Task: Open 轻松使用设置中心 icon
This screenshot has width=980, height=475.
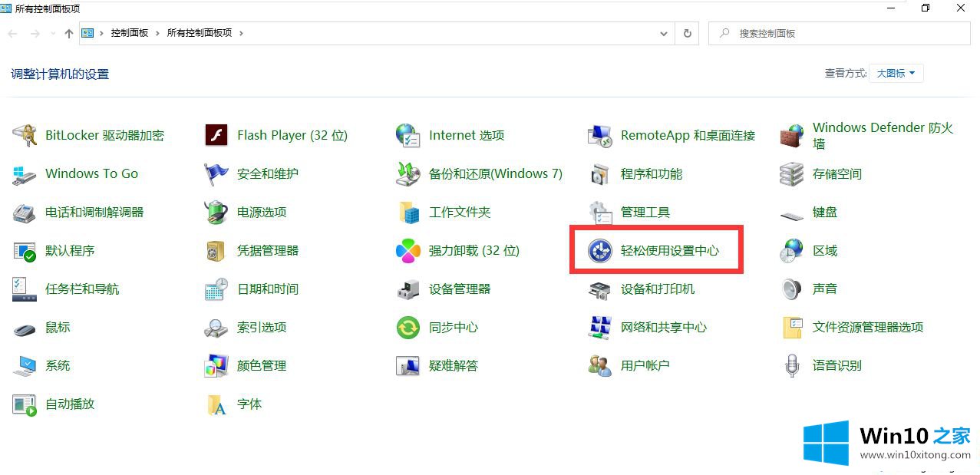Action: (x=600, y=251)
